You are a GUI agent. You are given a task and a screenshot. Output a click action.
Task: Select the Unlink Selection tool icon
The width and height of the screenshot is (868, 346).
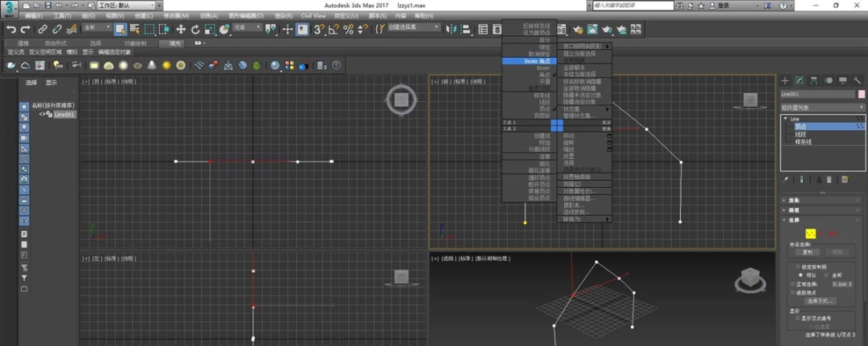coord(57,29)
